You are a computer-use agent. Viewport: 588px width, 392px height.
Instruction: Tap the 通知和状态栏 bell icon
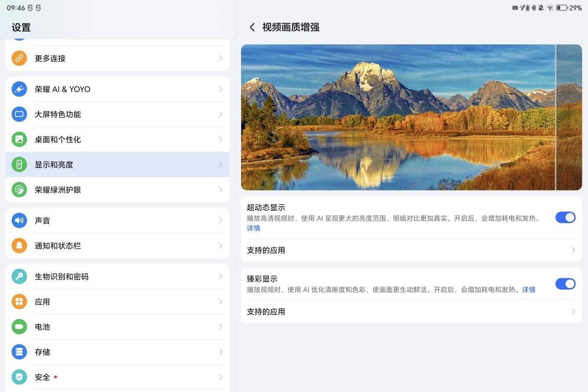19,245
